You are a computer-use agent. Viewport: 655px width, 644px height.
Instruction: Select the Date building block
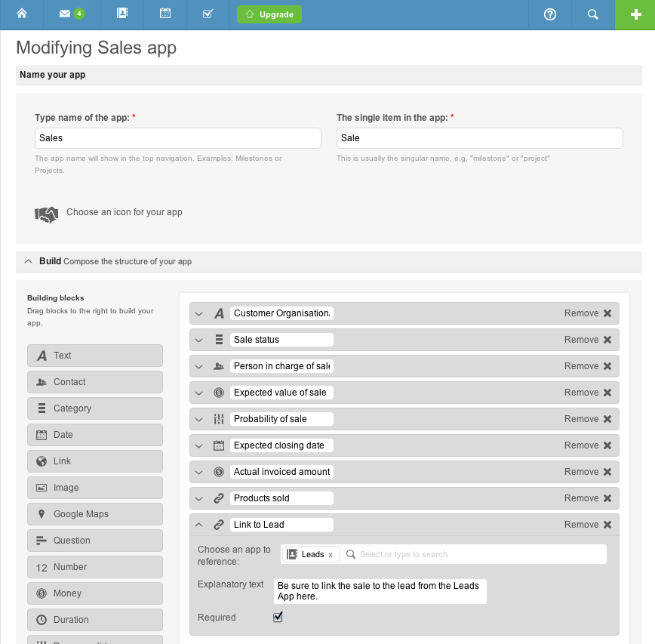[x=95, y=435]
